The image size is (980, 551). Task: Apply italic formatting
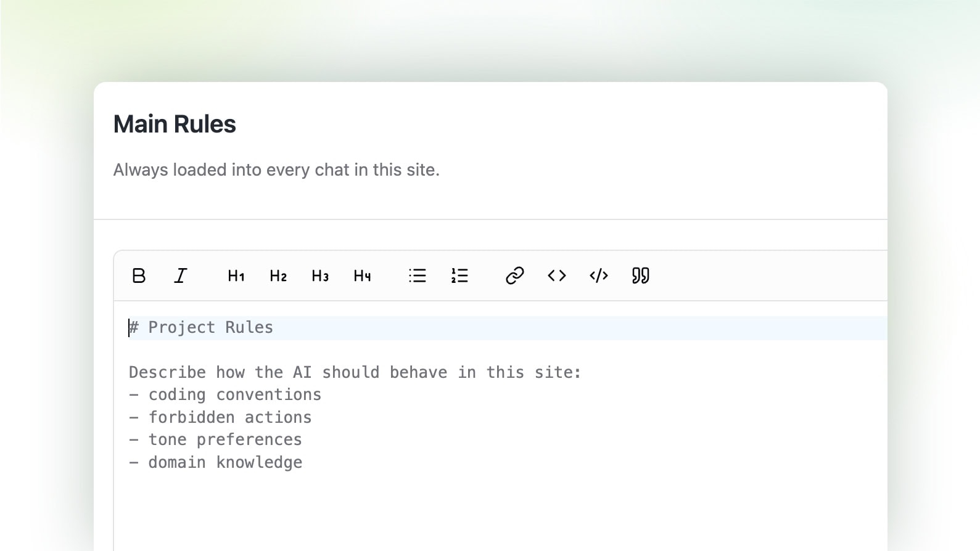(180, 275)
